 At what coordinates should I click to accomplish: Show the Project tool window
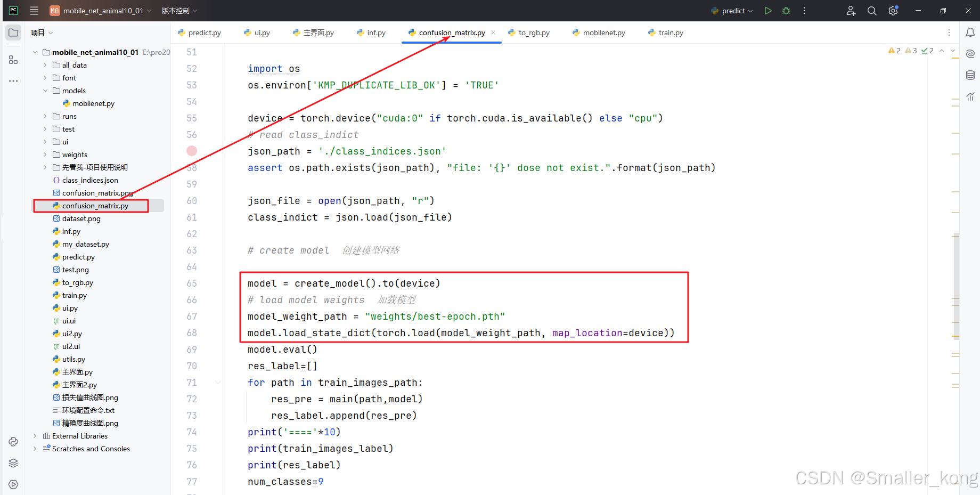[x=13, y=33]
